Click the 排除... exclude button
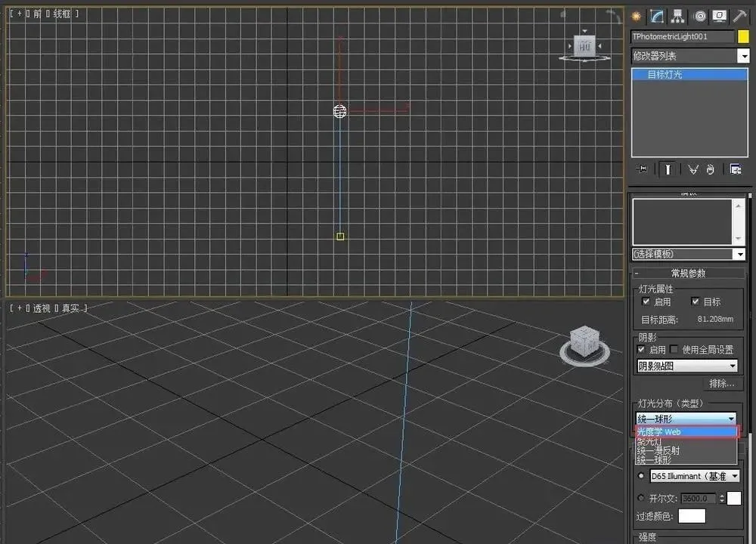Viewport: 756px width, 544px height. pos(722,384)
